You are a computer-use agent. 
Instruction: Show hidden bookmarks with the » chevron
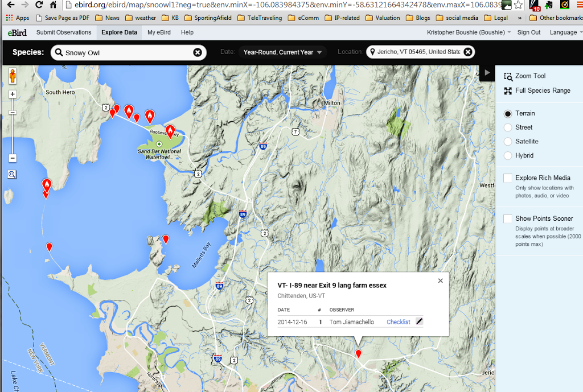click(x=519, y=18)
